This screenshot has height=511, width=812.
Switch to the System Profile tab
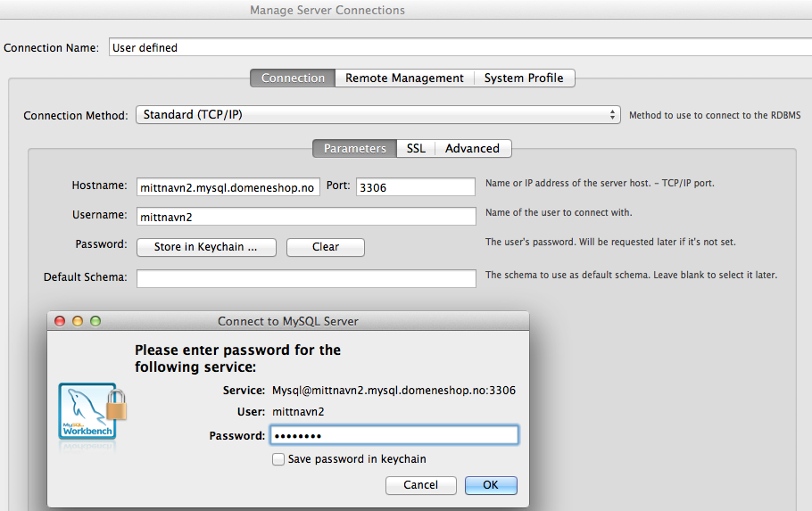(524, 78)
